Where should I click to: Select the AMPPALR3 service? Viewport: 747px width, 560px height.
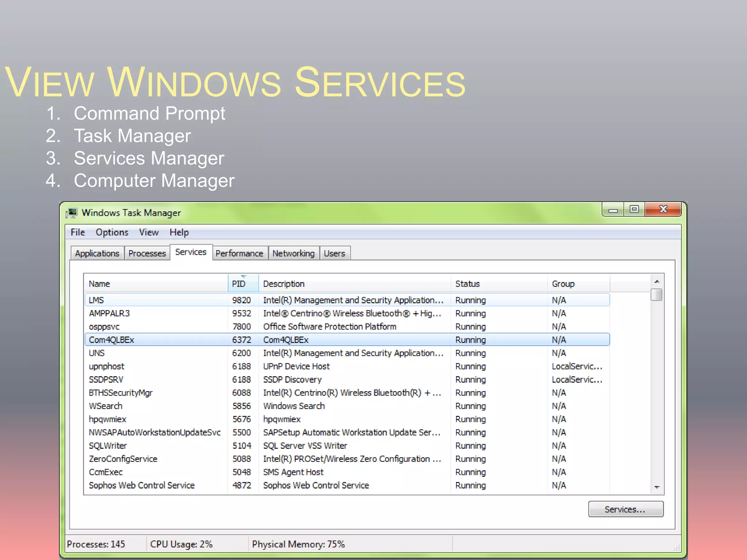109,314
